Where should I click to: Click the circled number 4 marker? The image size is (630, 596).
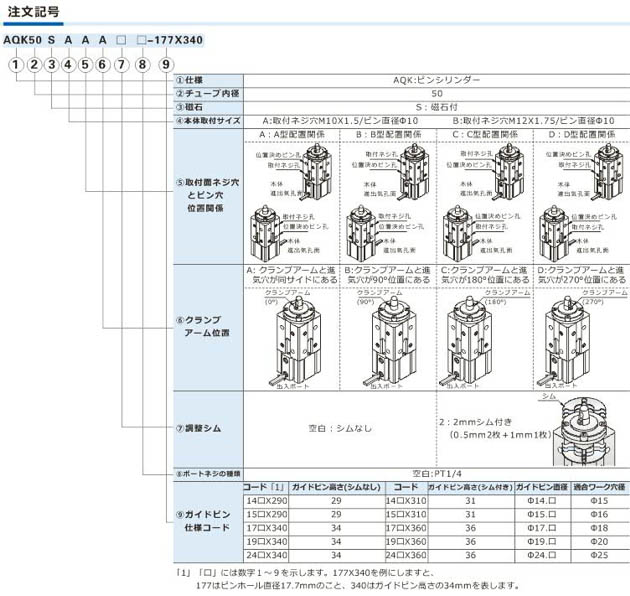pyautogui.click(x=68, y=64)
